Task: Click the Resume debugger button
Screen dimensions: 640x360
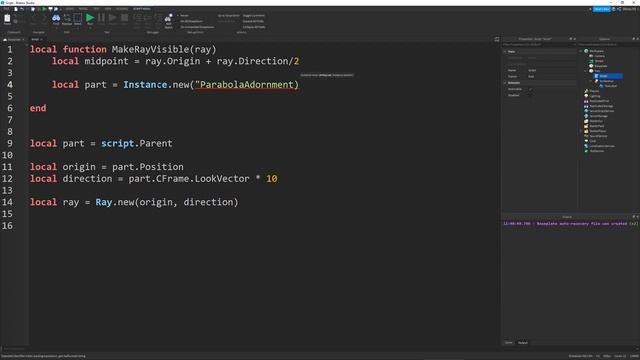Action: tap(112, 18)
